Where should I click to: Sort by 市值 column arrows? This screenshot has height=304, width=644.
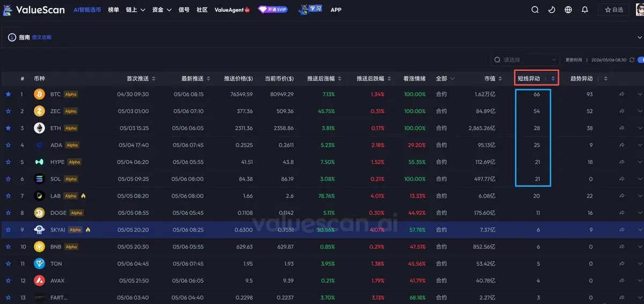pyautogui.click(x=501, y=78)
